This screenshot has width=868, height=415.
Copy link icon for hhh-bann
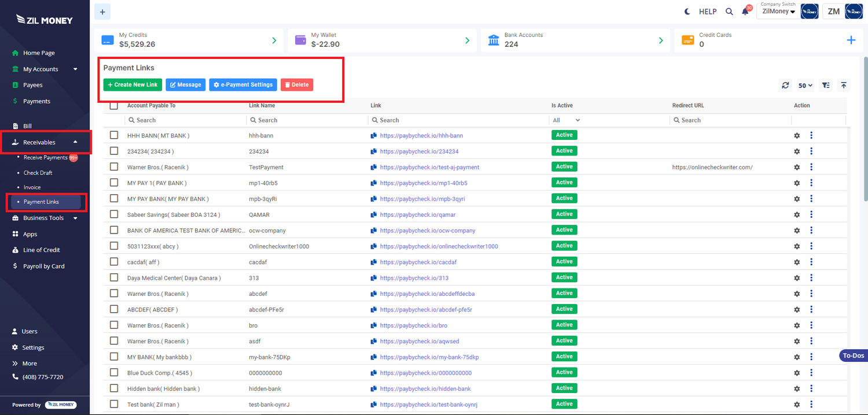click(x=374, y=136)
